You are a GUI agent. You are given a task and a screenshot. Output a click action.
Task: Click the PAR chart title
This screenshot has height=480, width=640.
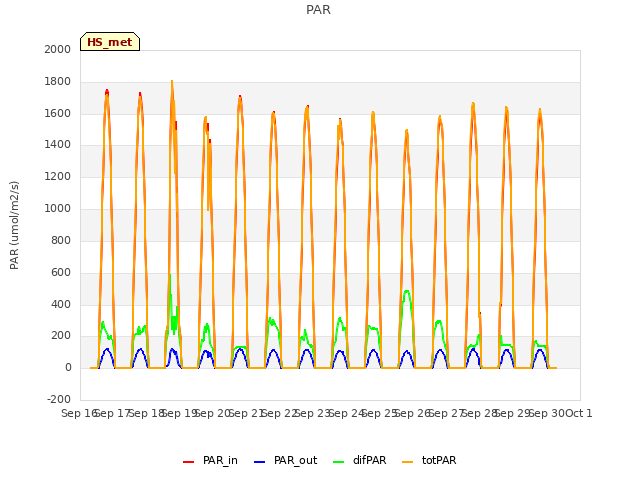pos(318,10)
